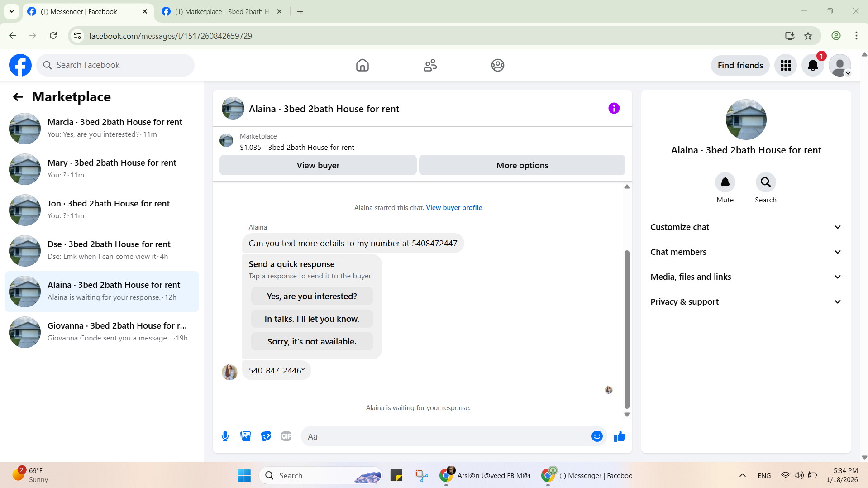Expand Privacy & support section

coord(746,302)
